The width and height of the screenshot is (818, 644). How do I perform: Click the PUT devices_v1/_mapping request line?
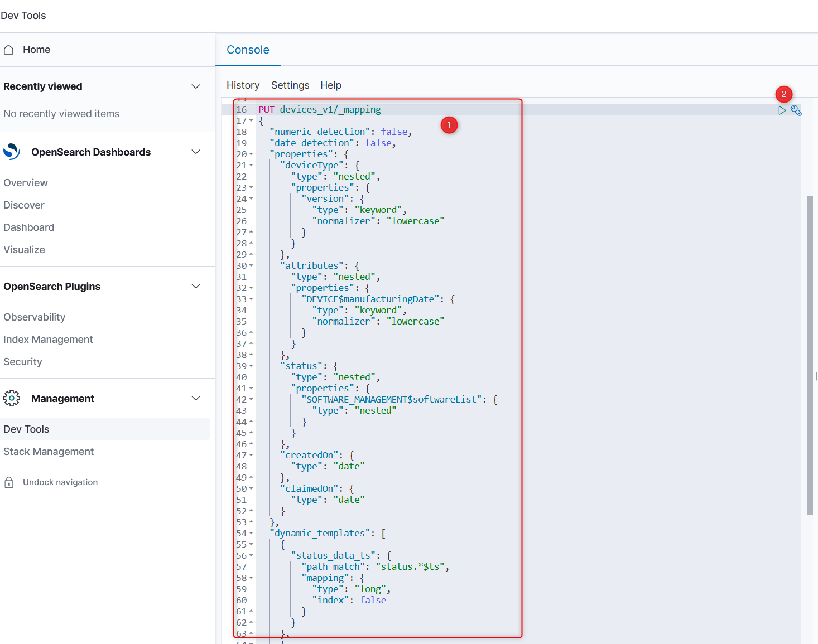pyautogui.click(x=320, y=109)
